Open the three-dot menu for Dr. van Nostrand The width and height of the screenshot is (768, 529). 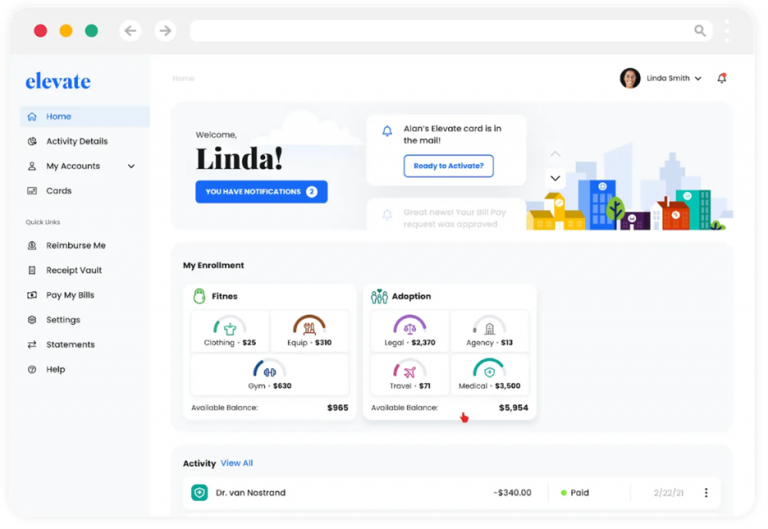click(x=706, y=493)
